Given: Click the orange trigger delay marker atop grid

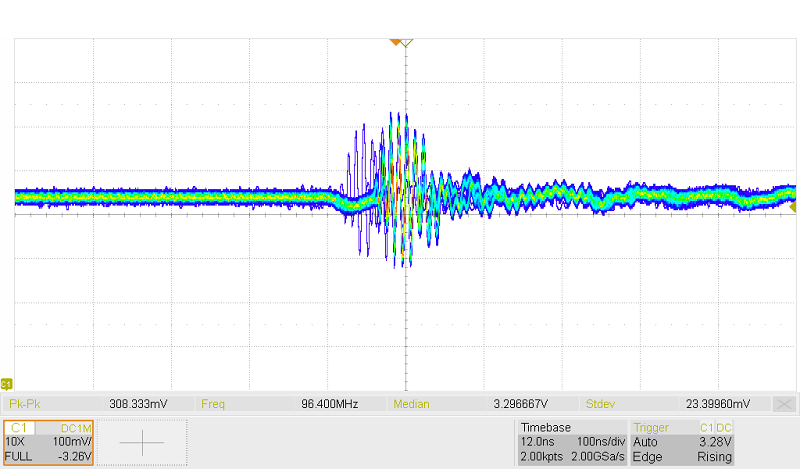Looking at the screenshot, I should coord(396,42).
